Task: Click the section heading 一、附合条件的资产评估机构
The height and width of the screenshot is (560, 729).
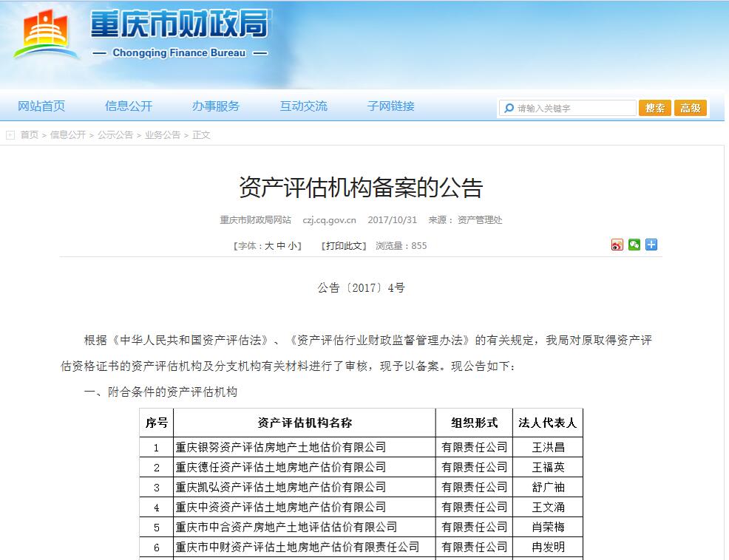Action: click(x=161, y=392)
